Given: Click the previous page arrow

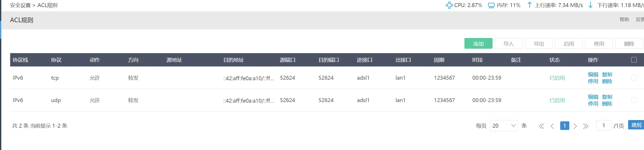Looking at the screenshot, I should point(552,126).
